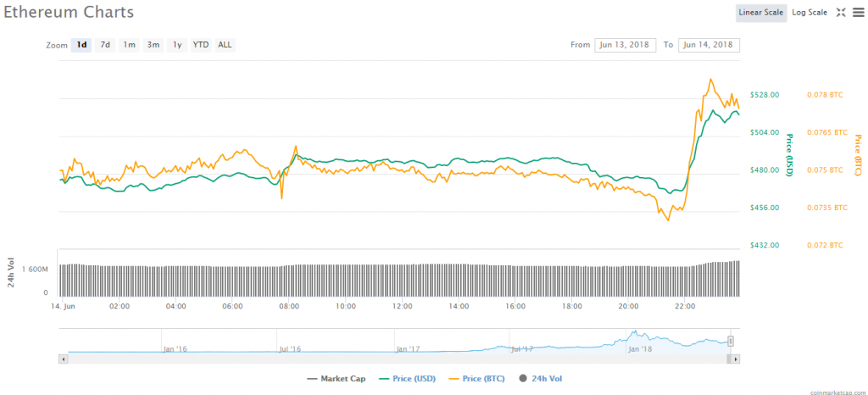Screen dimensions: 868x395
Task: Select the YTD zoom range
Action: tap(200, 46)
